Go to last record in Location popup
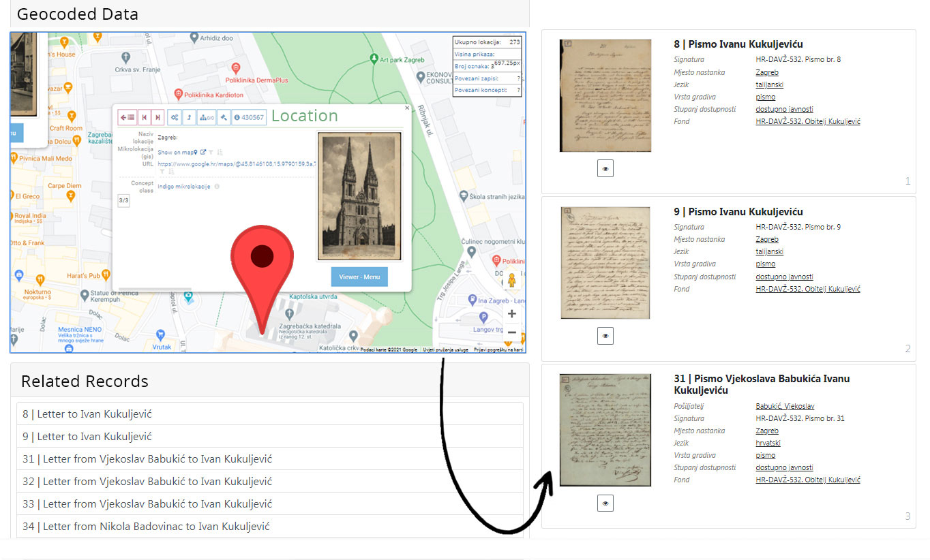The image size is (930, 560). [157, 117]
